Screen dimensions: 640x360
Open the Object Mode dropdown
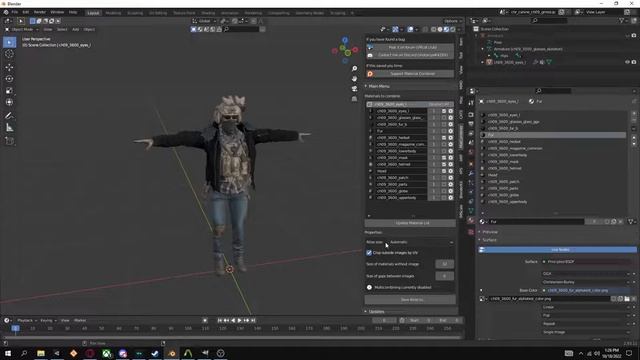click(x=22, y=29)
